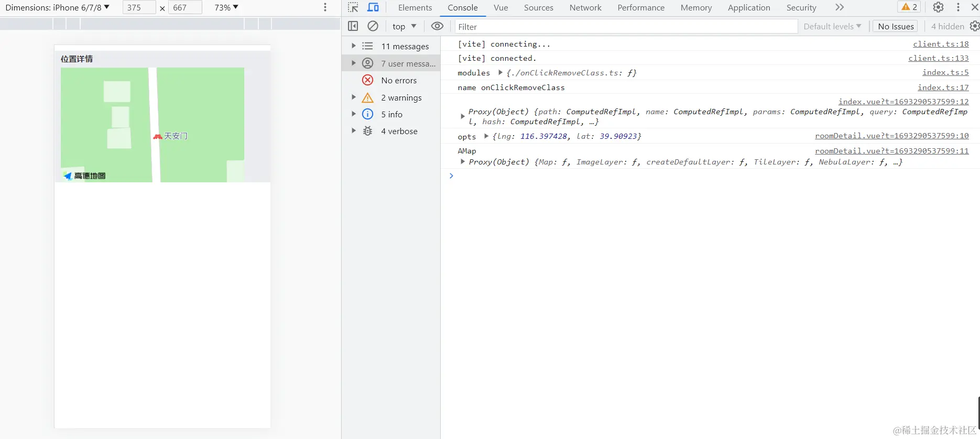Edit the viewport height field 667
The image size is (980, 439).
[185, 7]
